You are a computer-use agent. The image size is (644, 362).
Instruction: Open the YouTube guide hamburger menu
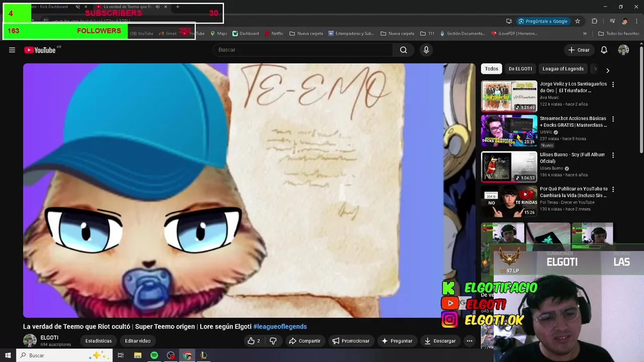tap(12, 50)
